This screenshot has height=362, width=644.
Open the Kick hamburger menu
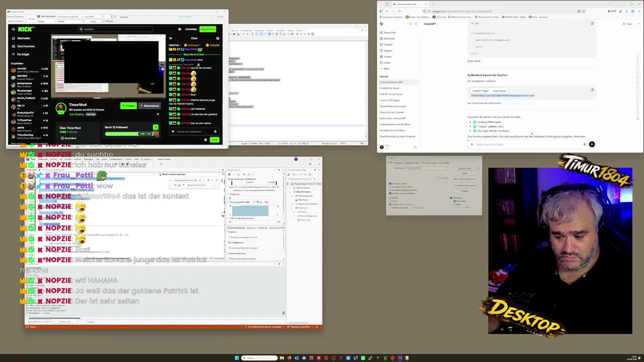(14, 29)
